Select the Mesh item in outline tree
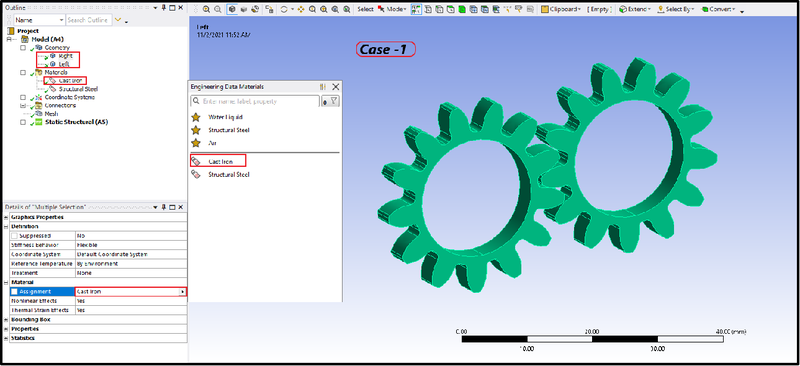800x366 pixels. (x=51, y=114)
